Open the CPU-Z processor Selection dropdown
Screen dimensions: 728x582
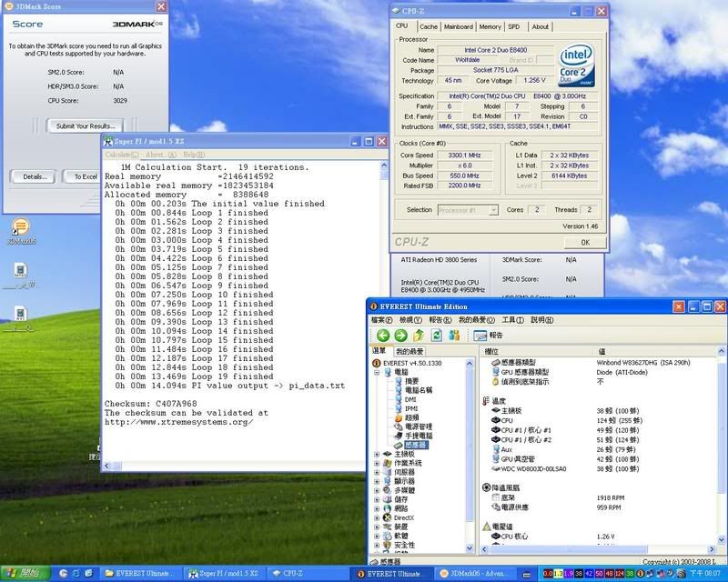[468, 210]
